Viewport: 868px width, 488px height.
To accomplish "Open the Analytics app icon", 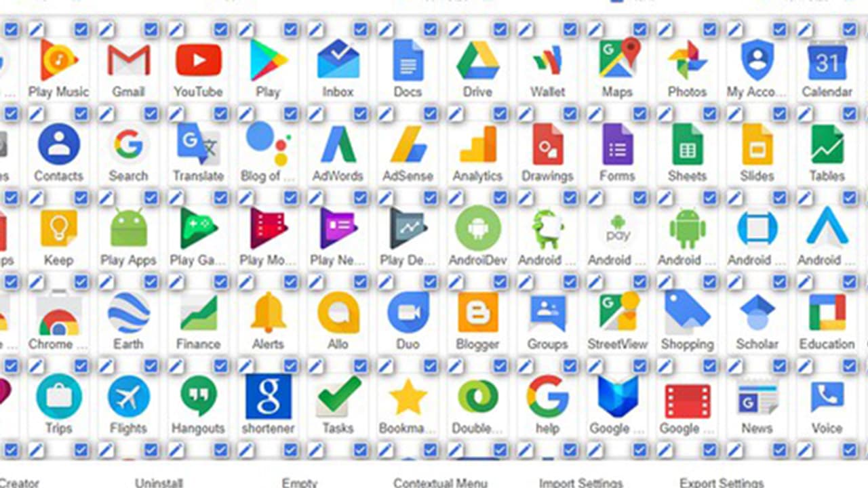I will click(477, 144).
